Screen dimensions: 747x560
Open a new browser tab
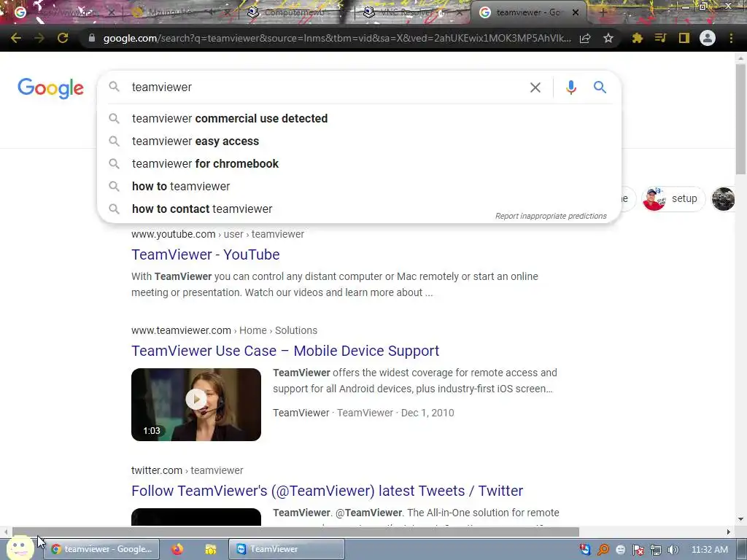[x=603, y=12]
